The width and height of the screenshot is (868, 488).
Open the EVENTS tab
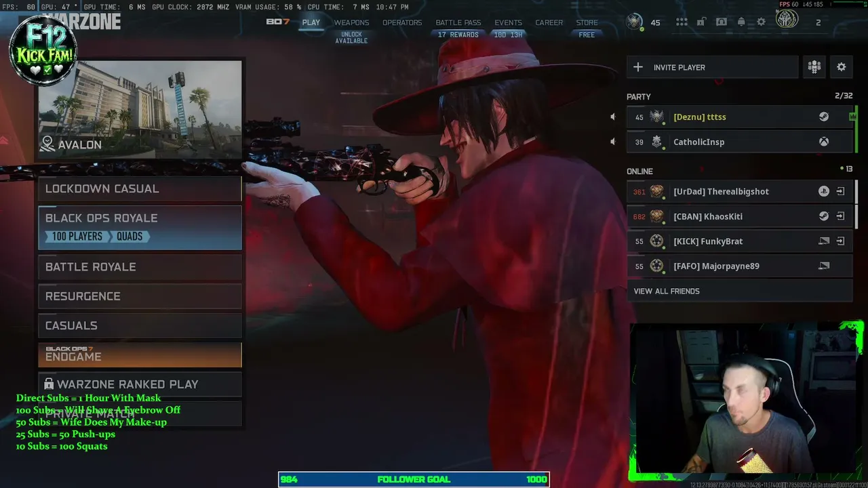508,22
